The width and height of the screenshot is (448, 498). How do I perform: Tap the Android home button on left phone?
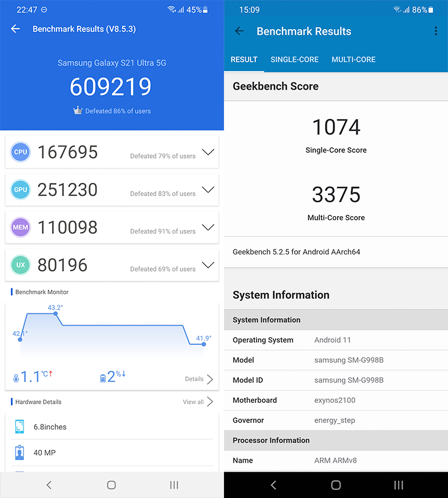[111, 485]
